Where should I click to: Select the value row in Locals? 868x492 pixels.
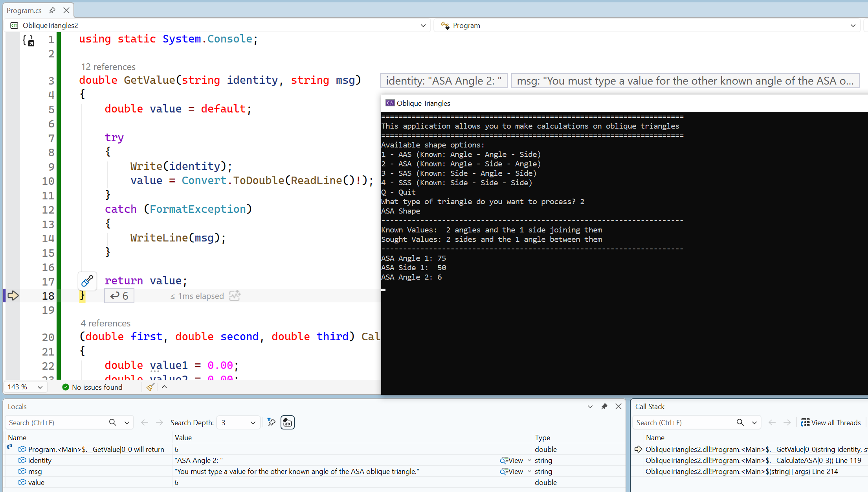pos(314,482)
